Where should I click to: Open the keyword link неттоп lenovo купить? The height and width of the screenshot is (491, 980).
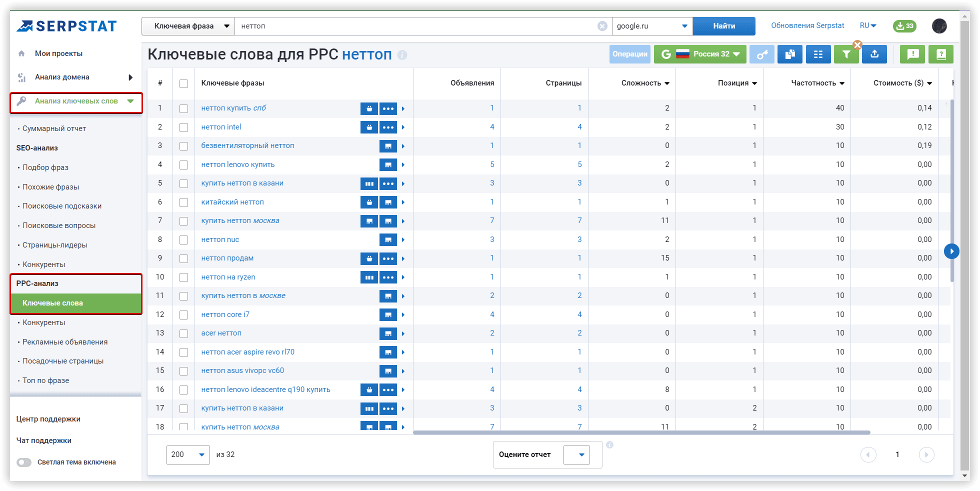[x=238, y=164]
